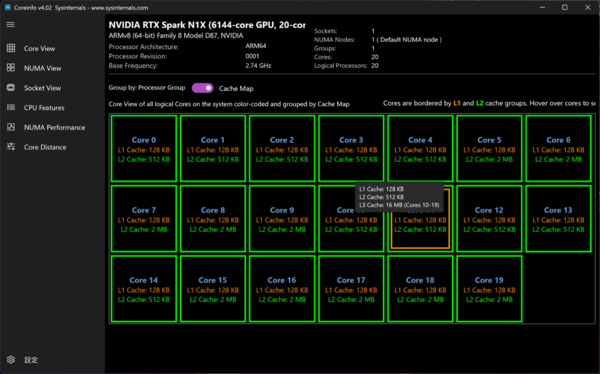Select the Core 0 tile

pos(144,149)
